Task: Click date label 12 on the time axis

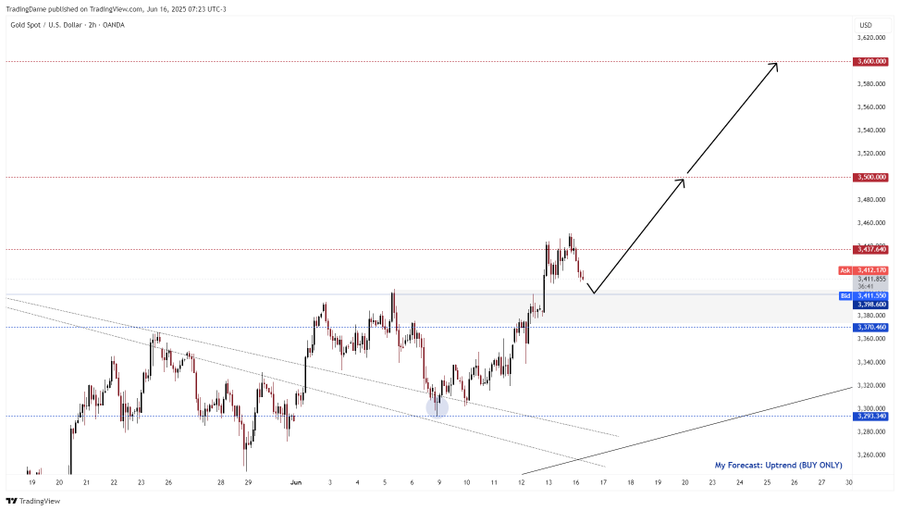Action: (521, 483)
